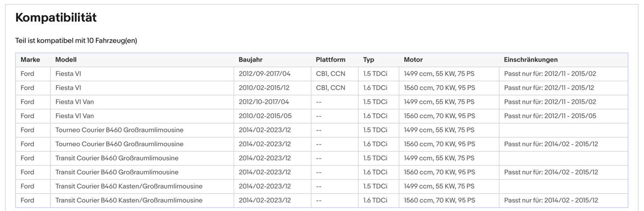Click Fiesta VI Van model built 2012/10-2017/04

(x=75, y=102)
